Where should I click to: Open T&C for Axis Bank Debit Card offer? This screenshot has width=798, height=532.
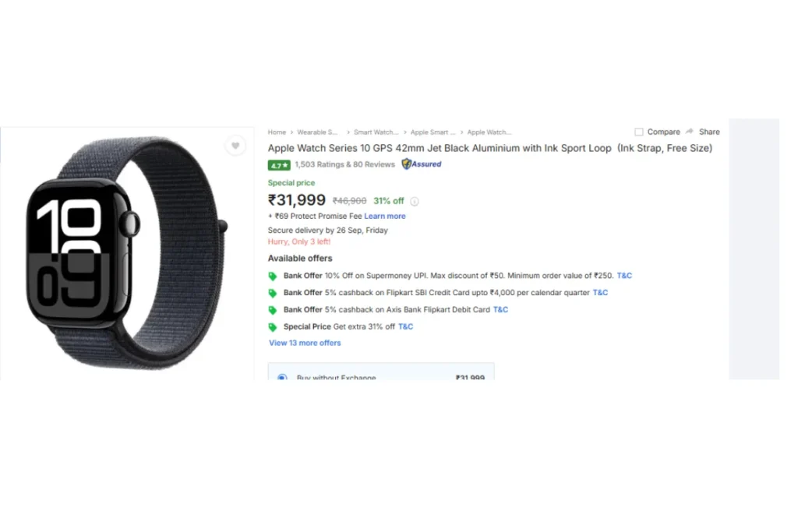(500, 310)
